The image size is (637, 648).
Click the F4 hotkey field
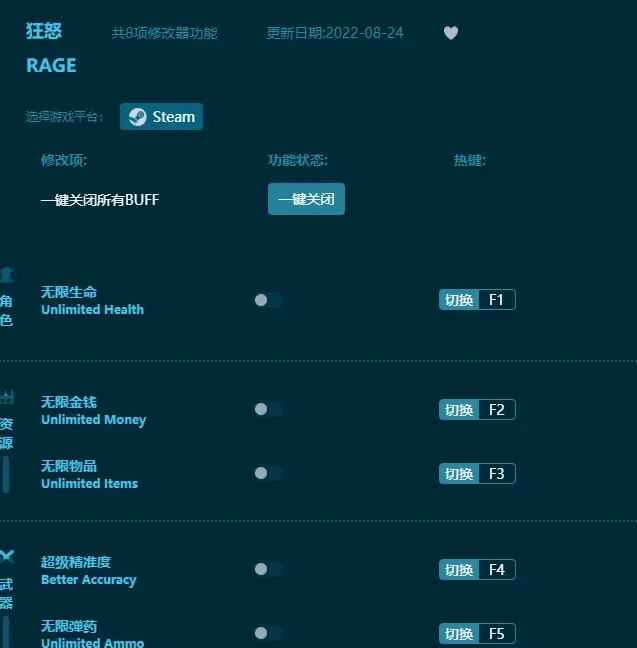tap(497, 569)
